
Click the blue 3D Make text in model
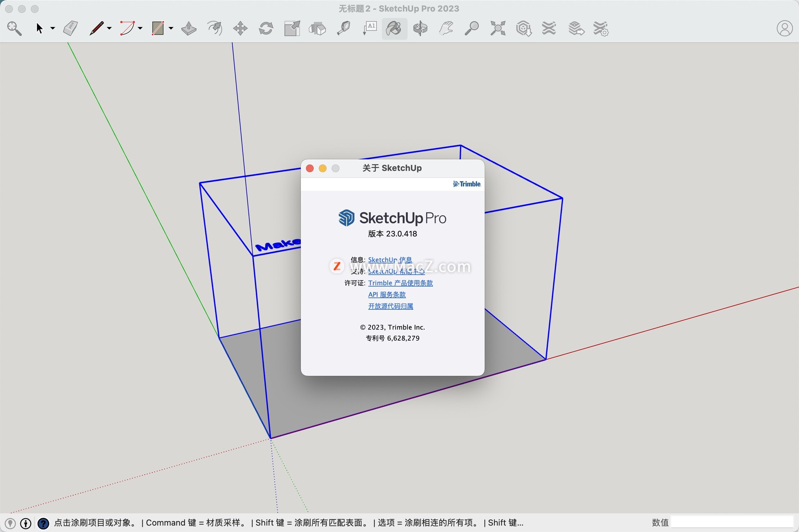[278, 245]
